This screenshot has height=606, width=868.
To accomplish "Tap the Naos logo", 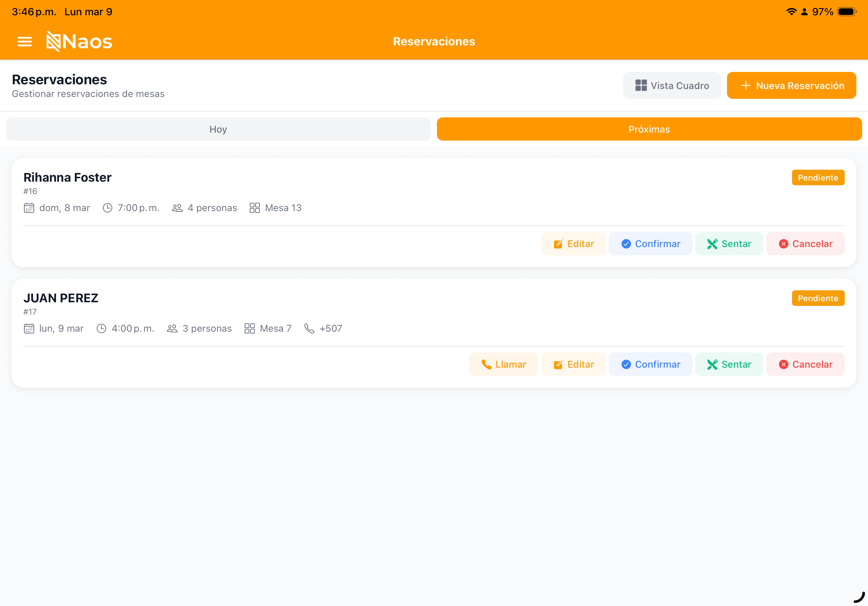I will coord(79,41).
